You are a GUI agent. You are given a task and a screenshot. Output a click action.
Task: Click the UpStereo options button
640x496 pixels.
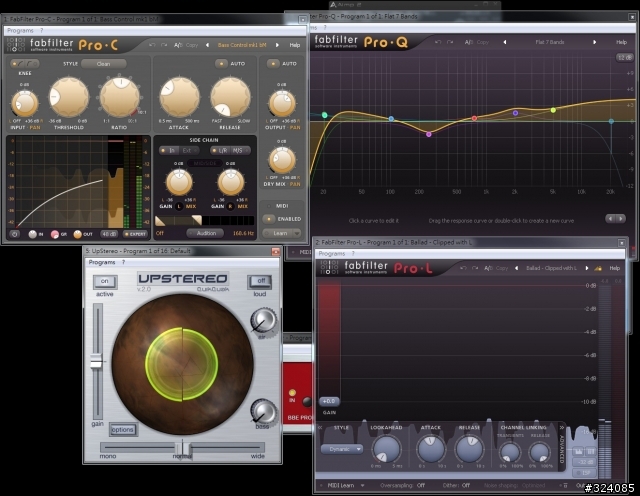point(122,429)
